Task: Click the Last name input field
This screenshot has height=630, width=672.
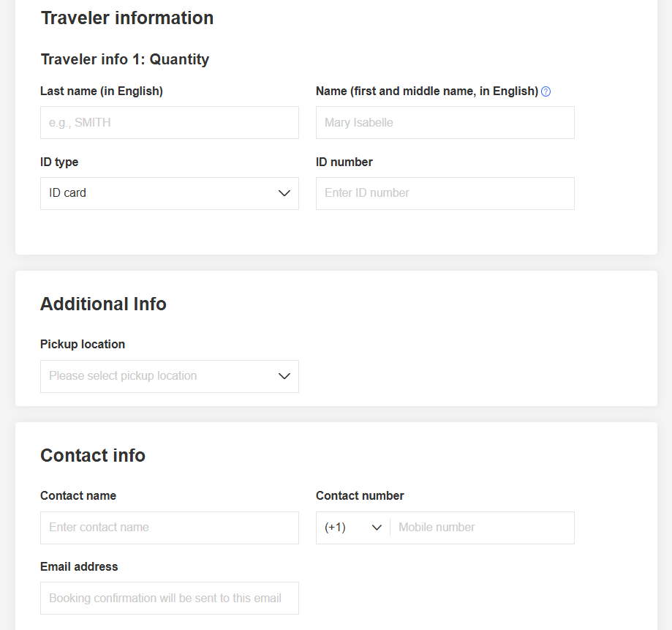Action: point(169,122)
